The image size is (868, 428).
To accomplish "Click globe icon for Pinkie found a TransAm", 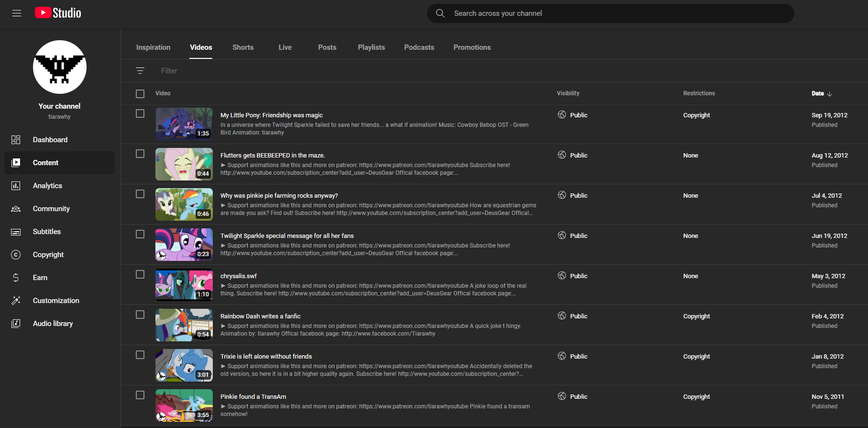I will [562, 396].
